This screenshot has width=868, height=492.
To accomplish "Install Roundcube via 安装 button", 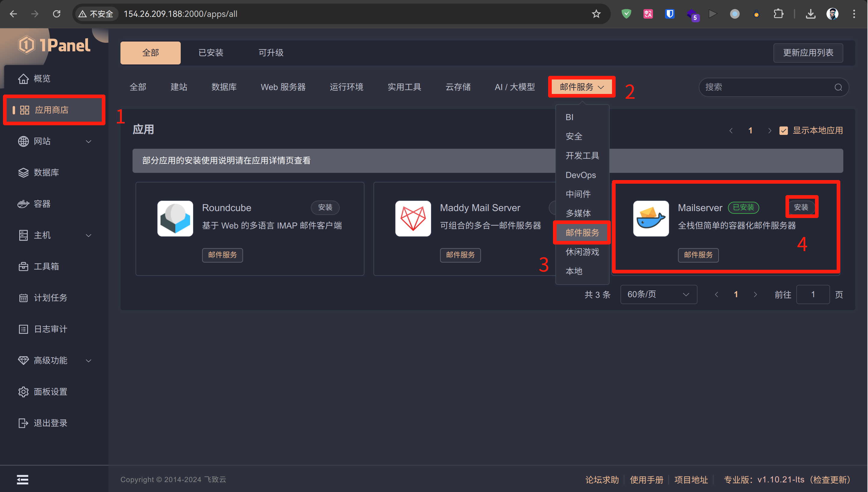I will 325,207.
